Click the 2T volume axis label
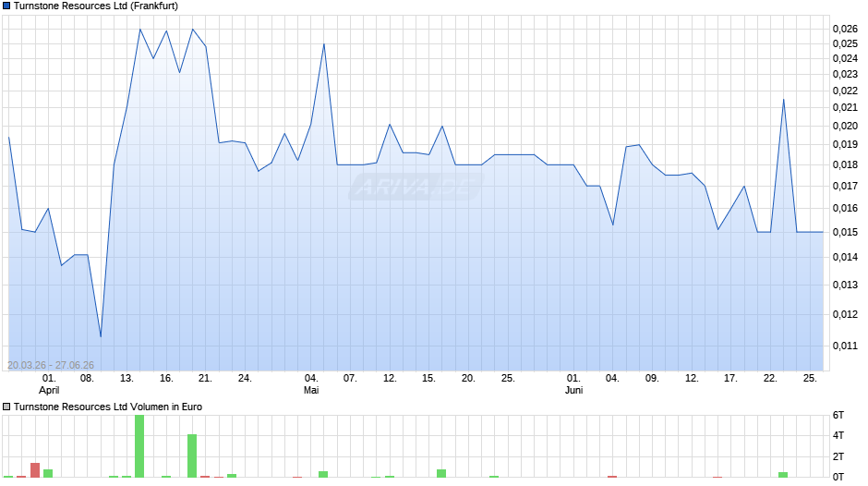Image resolution: width=868 pixels, height=486 pixels. point(838,456)
